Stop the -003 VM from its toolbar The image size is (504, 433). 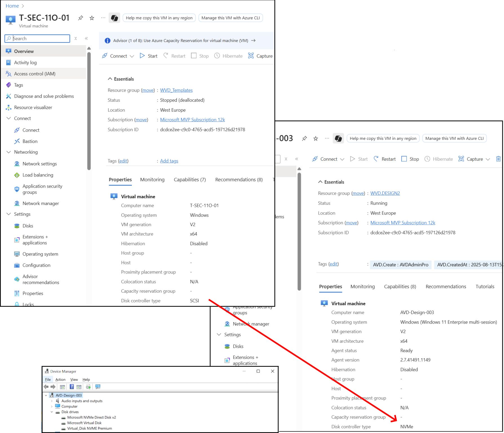click(410, 159)
